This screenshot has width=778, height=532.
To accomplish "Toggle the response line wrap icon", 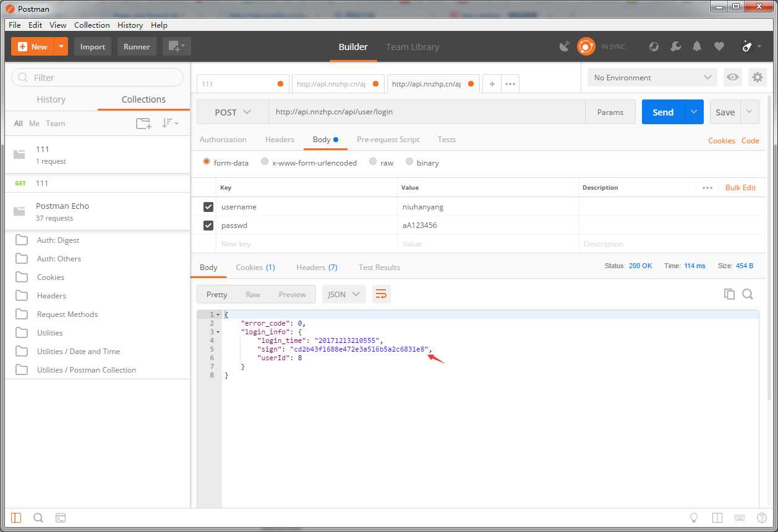I will point(381,295).
